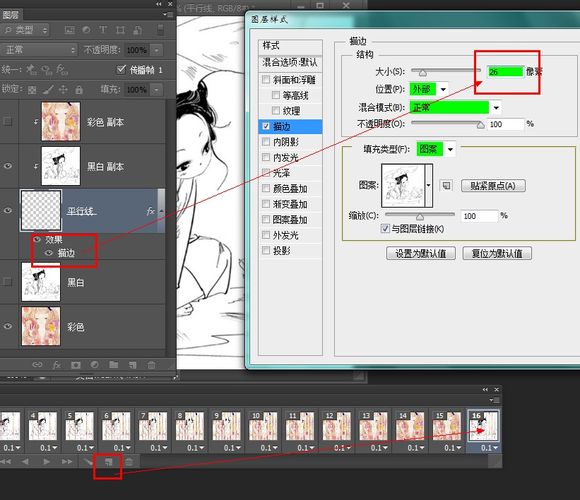580x500 pixels.
Task: Uncheck the 描边 style checkbox
Action: click(x=266, y=126)
